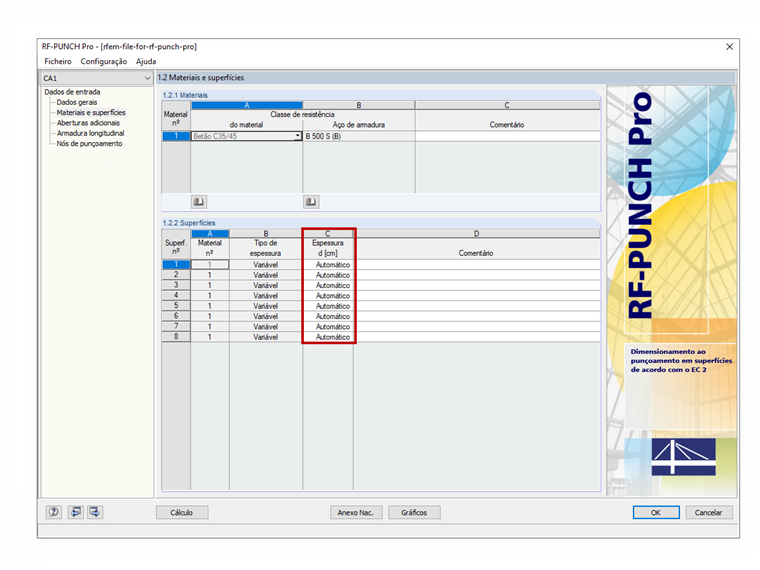Viewport: 760px width, 570px height.
Task: Go to the previous input window icon
Action: [76, 512]
